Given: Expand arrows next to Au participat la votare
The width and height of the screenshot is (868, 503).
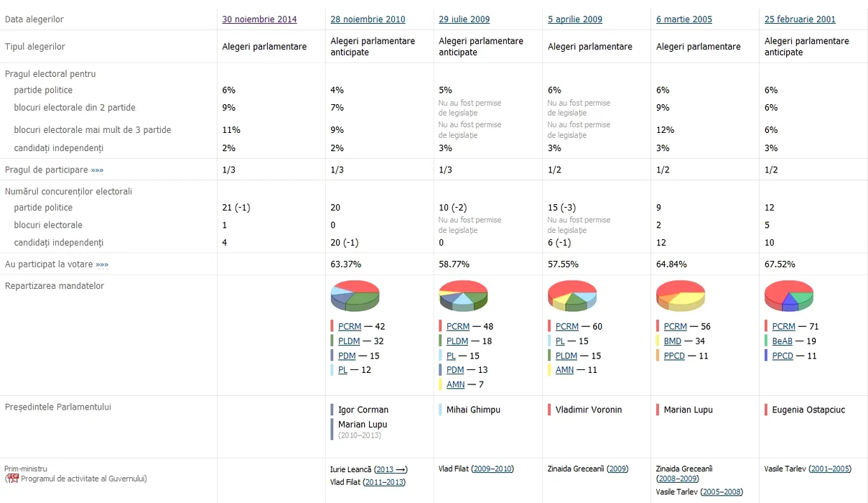Looking at the screenshot, I should 101,264.
